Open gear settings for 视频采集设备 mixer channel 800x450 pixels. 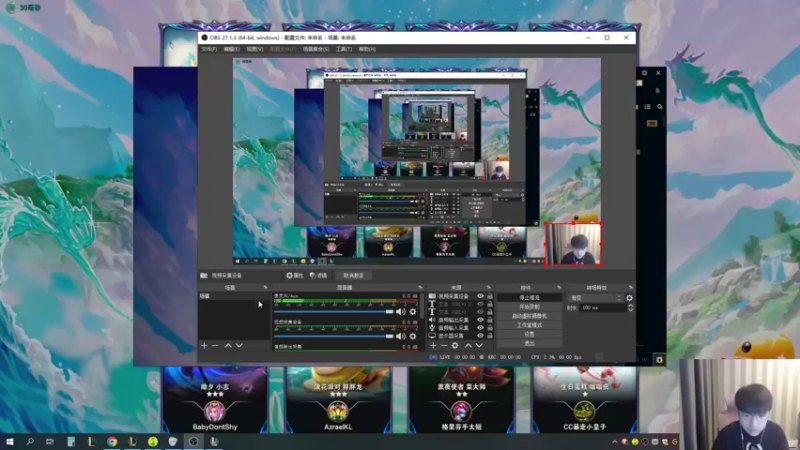413,336
